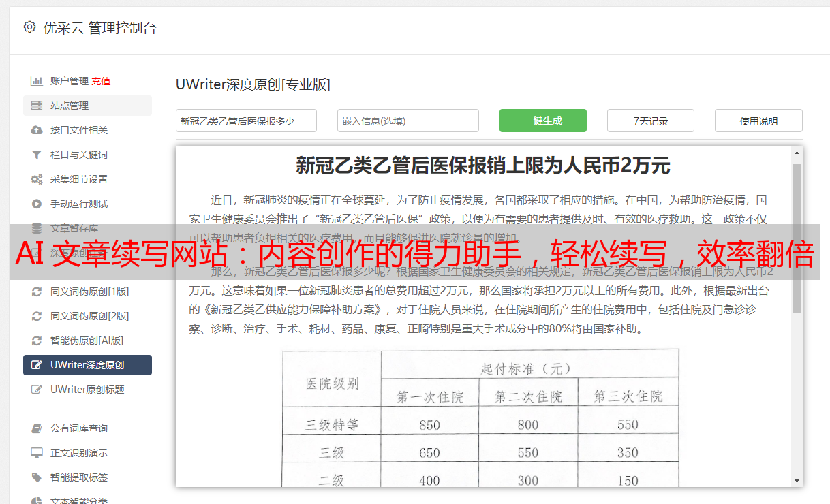Click the 嵌入信息(选填) input field

[408, 121]
